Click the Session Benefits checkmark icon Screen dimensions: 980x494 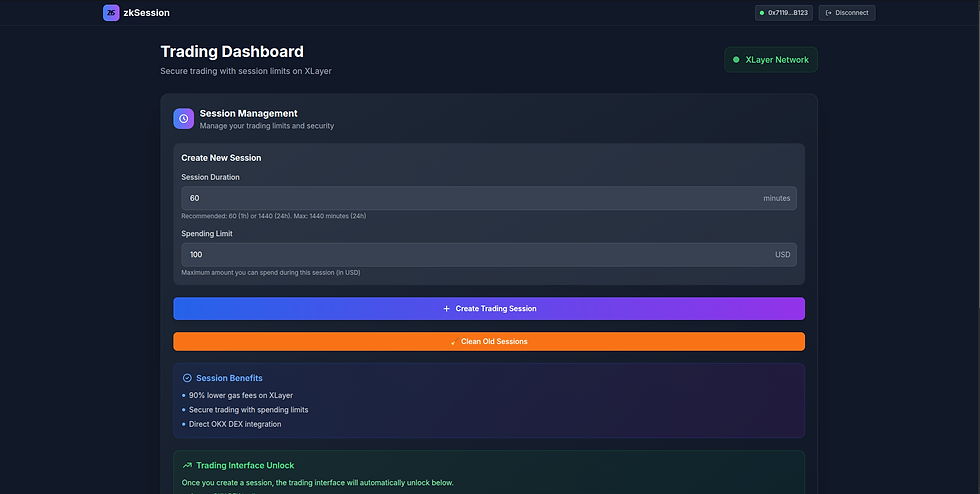click(x=187, y=378)
